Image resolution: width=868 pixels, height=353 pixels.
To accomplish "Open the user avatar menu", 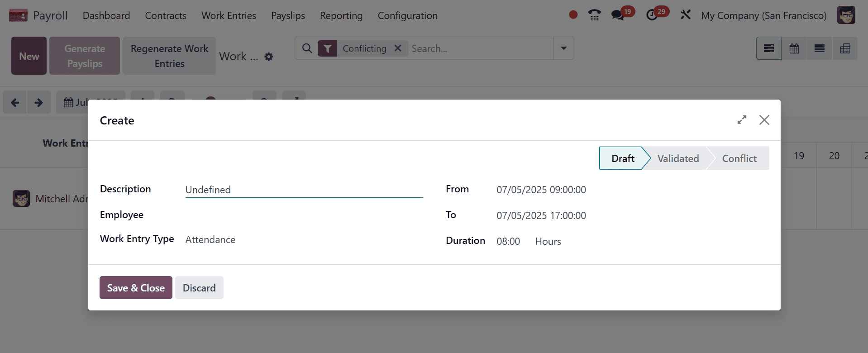I will point(846,15).
